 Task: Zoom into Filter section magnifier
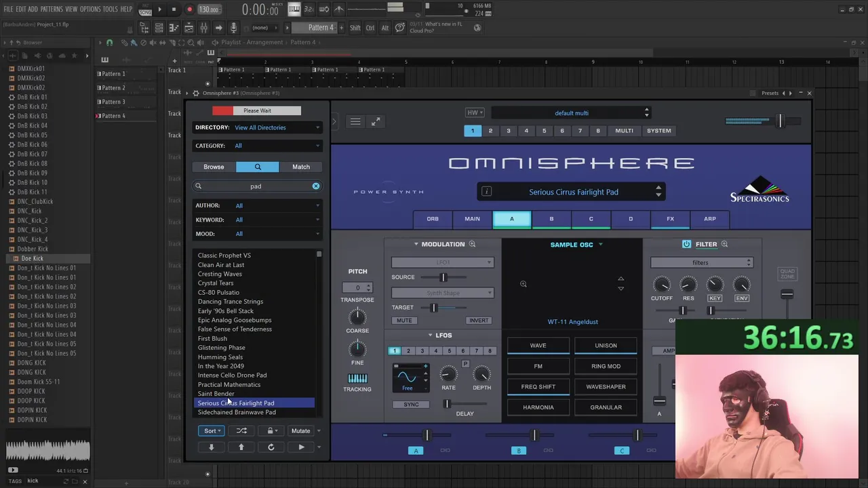[724, 244]
